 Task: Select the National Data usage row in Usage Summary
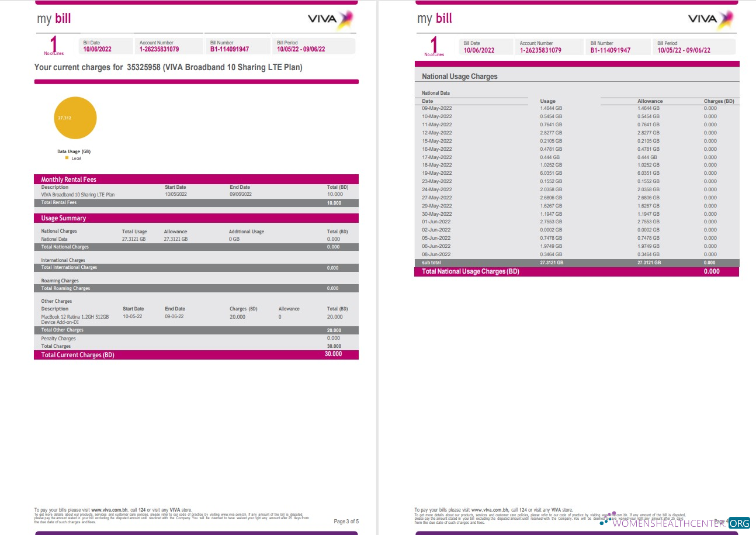[x=196, y=239]
